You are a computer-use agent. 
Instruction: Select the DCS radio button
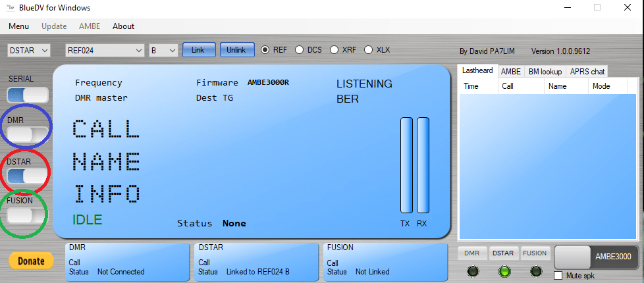pyautogui.click(x=300, y=49)
